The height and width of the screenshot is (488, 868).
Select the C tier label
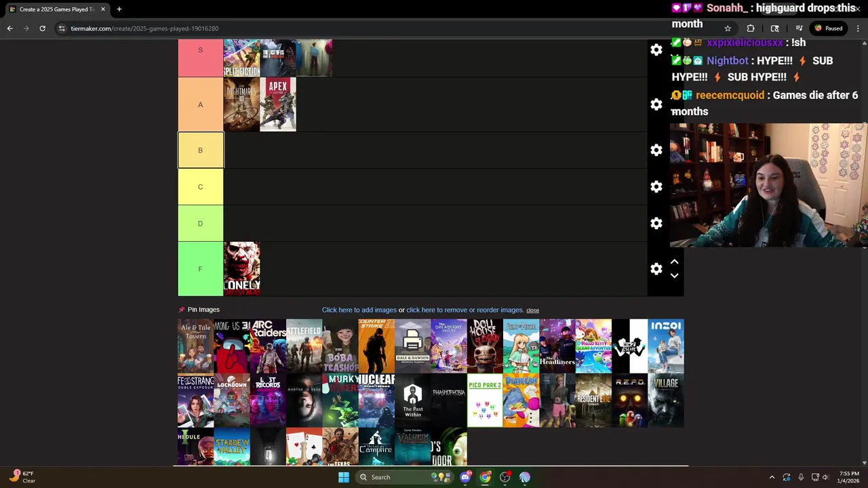coord(200,186)
